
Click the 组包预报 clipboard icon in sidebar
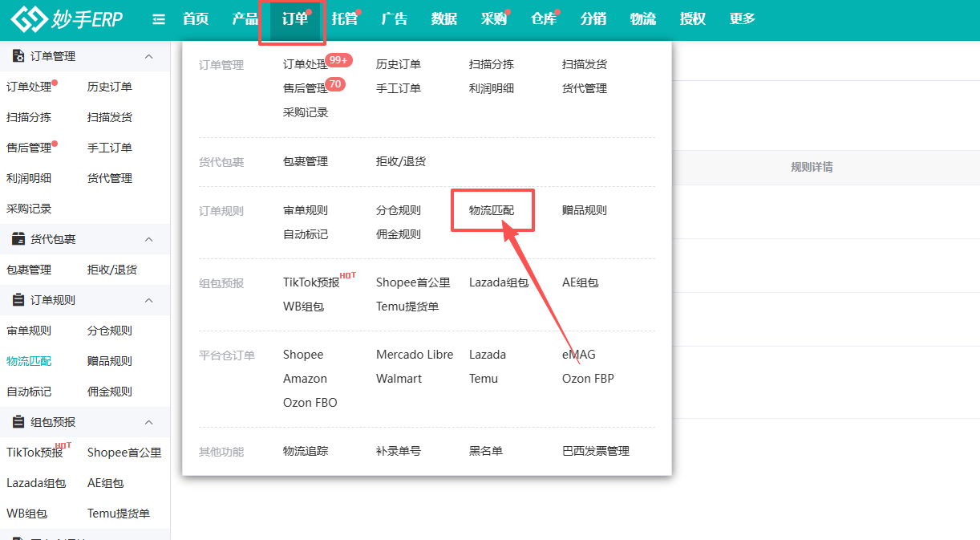click(x=18, y=422)
